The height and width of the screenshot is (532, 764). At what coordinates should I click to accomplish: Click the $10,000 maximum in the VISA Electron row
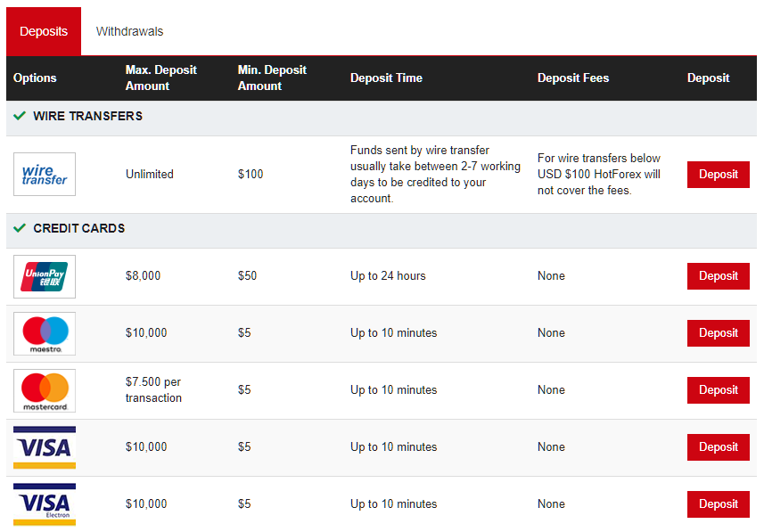(x=146, y=503)
